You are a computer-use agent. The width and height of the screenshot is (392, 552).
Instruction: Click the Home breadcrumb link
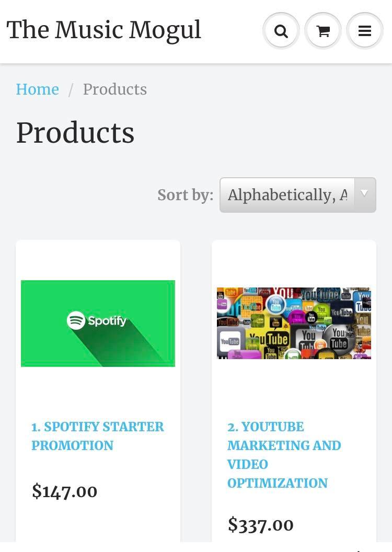37,89
